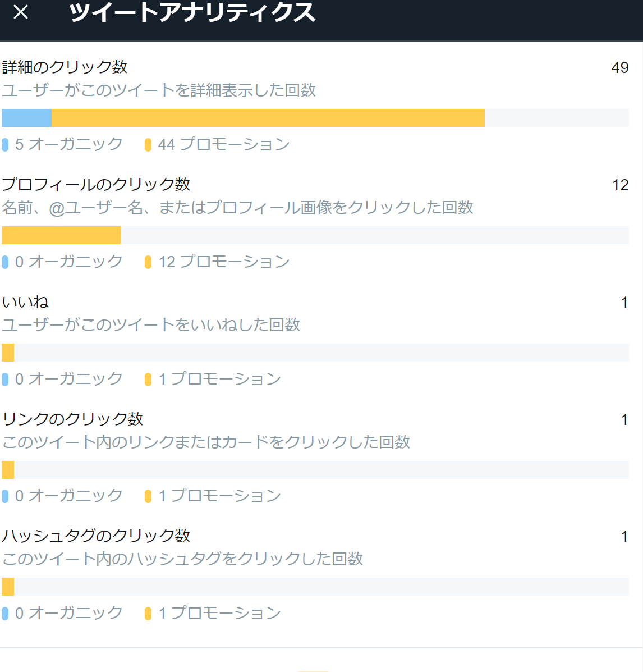This screenshot has width=643, height=672.
Task: Click the blue オーガニック legend dot under 詳細のクリック数
Action: (5, 145)
